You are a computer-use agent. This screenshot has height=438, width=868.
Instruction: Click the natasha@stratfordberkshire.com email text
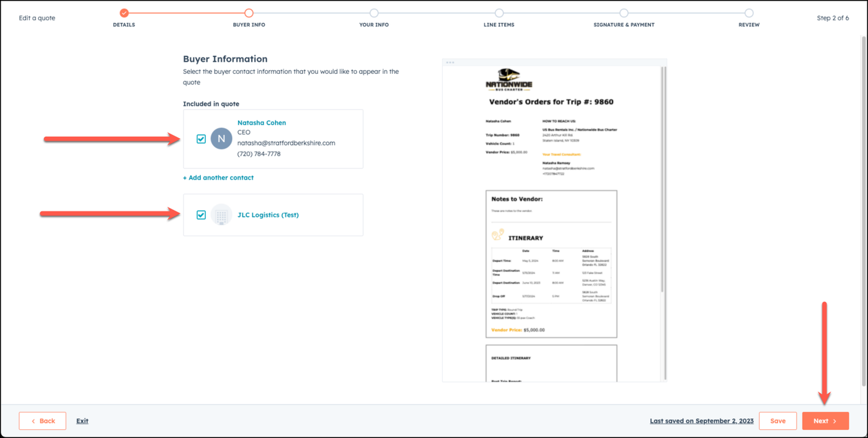pyautogui.click(x=286, y=143)
